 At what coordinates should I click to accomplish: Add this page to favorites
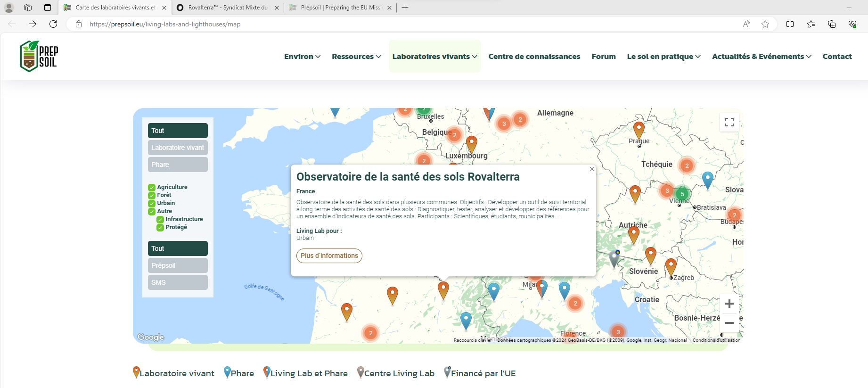click(x=765, y=24)
